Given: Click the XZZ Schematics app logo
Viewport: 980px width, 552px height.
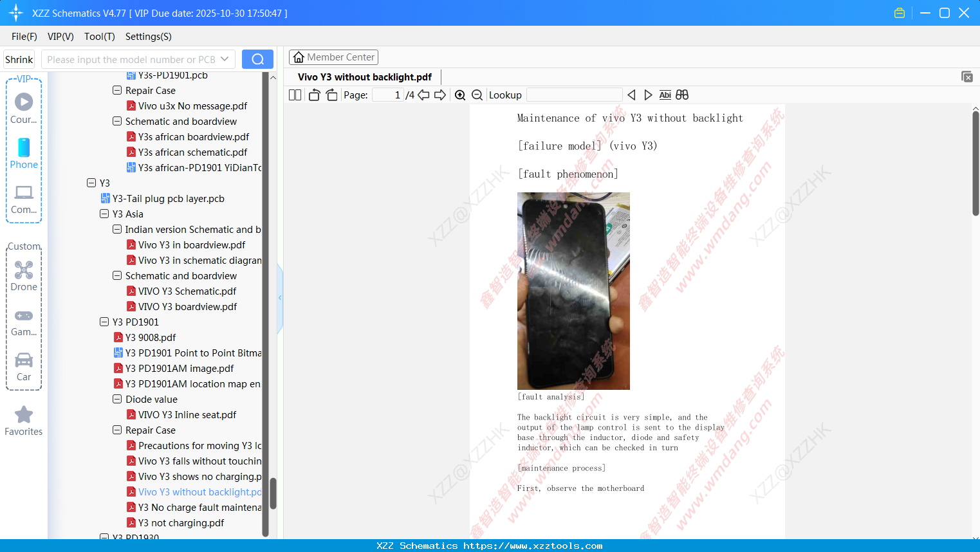Looking at the screenshot, I should (16, 13).
